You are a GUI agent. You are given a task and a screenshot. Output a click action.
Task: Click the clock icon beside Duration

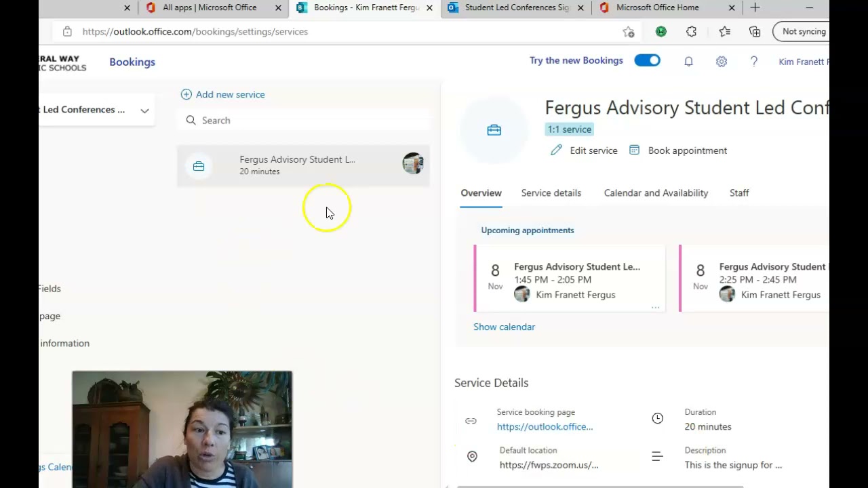(x=657, y=418)
